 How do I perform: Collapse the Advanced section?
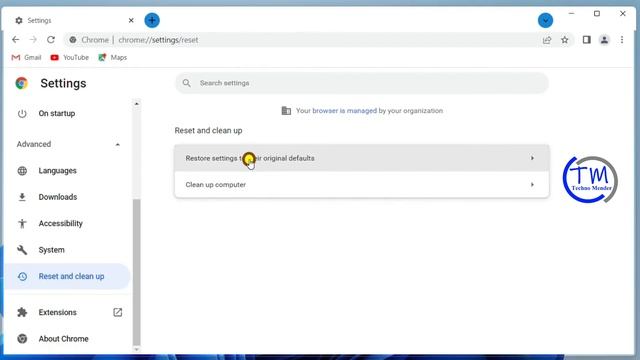[x=118, y=144]
